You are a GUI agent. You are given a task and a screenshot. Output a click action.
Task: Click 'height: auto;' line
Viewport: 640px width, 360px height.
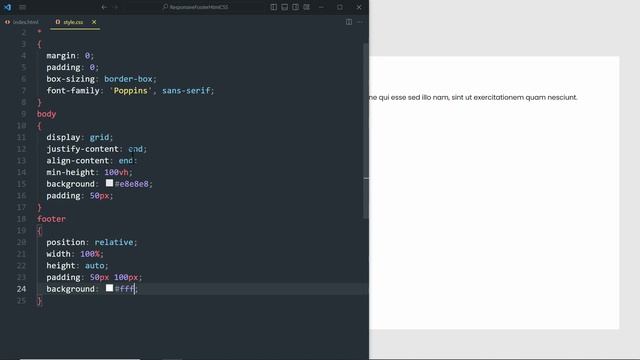[x=78, y=266]
